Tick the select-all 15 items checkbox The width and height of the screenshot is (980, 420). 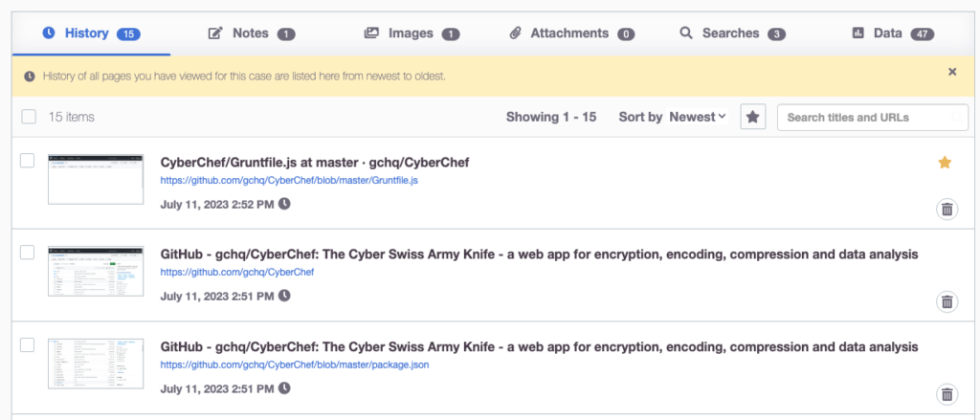click(29, 117)
